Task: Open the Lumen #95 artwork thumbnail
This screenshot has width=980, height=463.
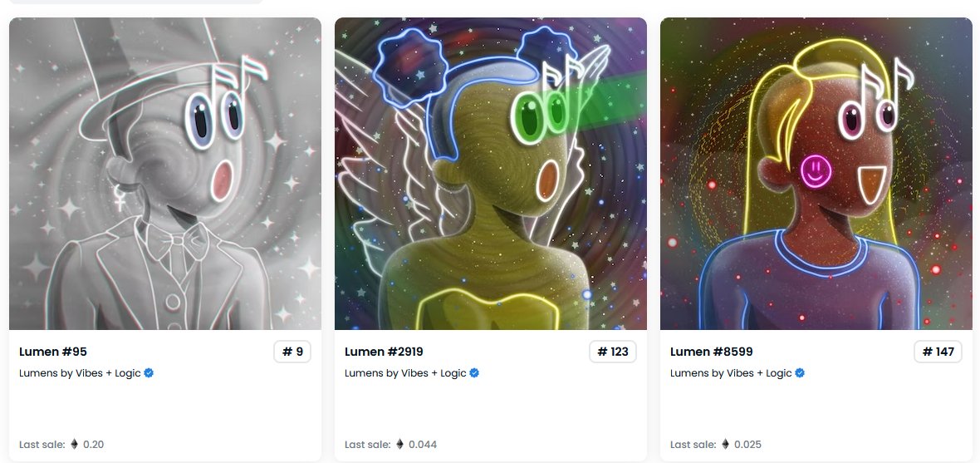Action: 165,173
